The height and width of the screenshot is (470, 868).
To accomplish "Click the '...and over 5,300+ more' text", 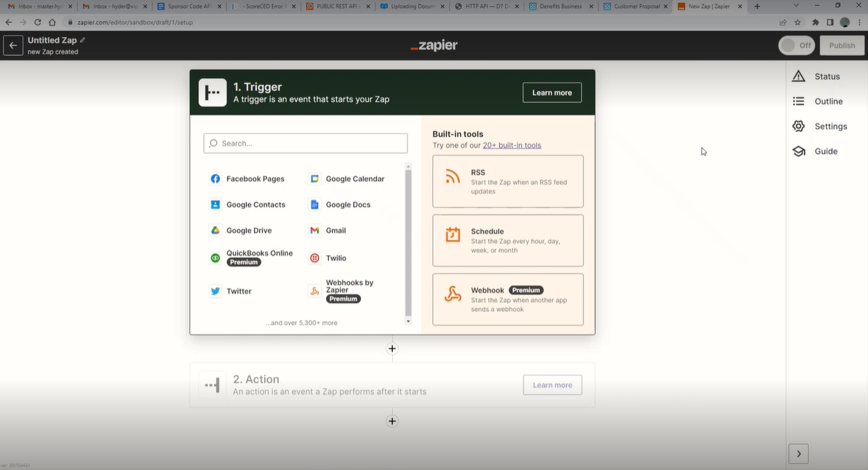I will pos(302,323).
